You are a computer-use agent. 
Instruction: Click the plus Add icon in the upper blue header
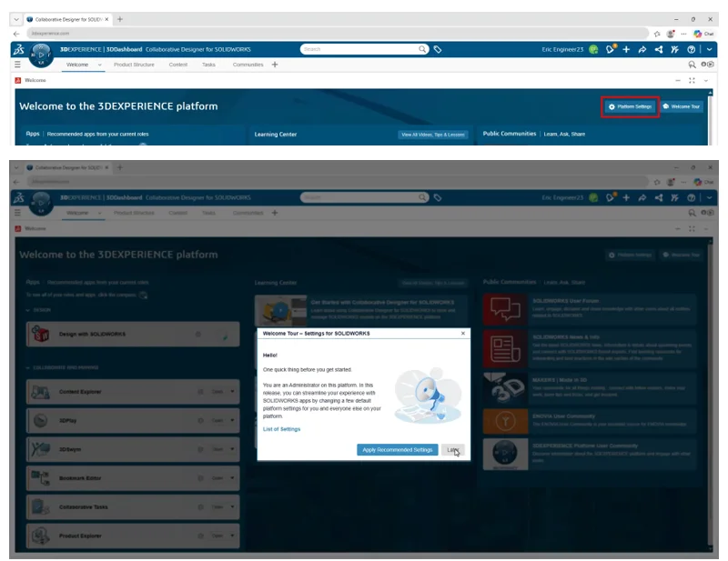[626, 49]
